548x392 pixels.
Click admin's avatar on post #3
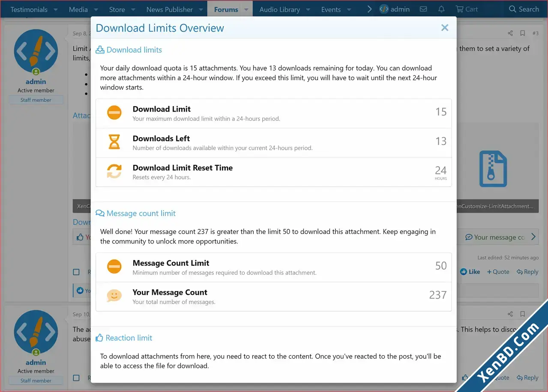pos(36,51)
